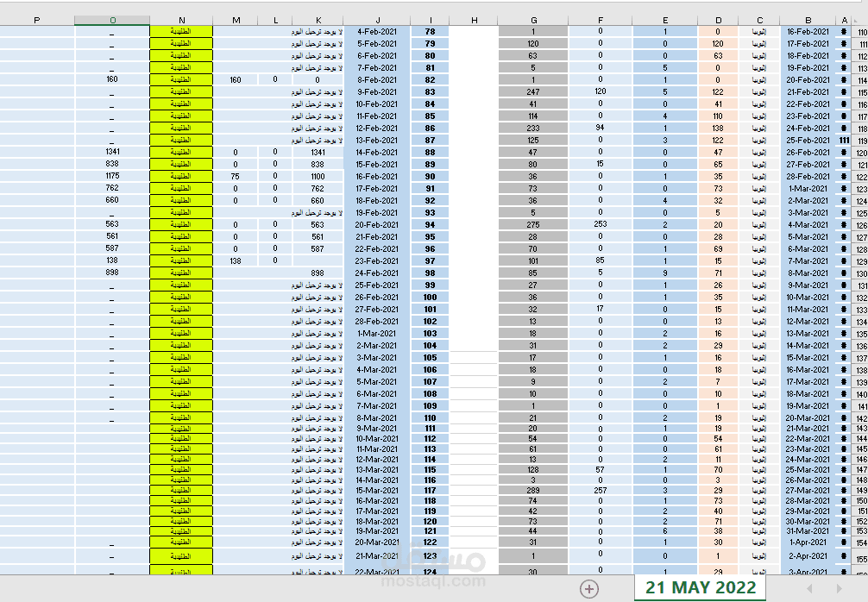Click cell showing 14-Feb-2021 in column J
The image size is (868, 602).
tap(378, 153)
